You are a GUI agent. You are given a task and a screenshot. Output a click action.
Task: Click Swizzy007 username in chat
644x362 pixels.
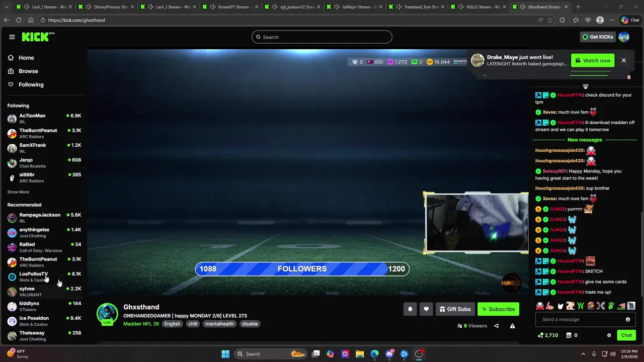pyautogui.click(x=554, y=171)
